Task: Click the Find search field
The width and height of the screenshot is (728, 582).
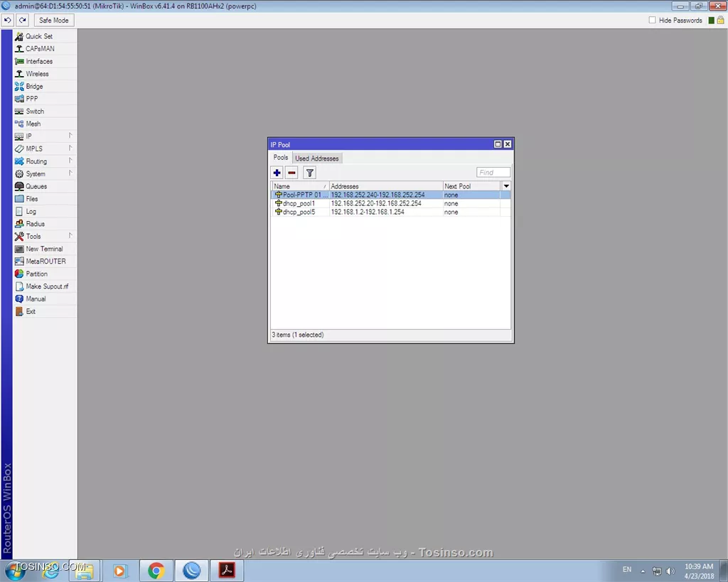Action: coord(493,173)
